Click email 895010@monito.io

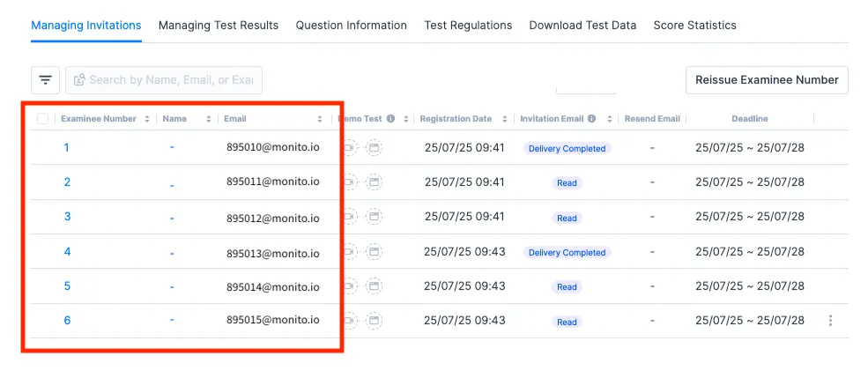(x=273, y=148)
